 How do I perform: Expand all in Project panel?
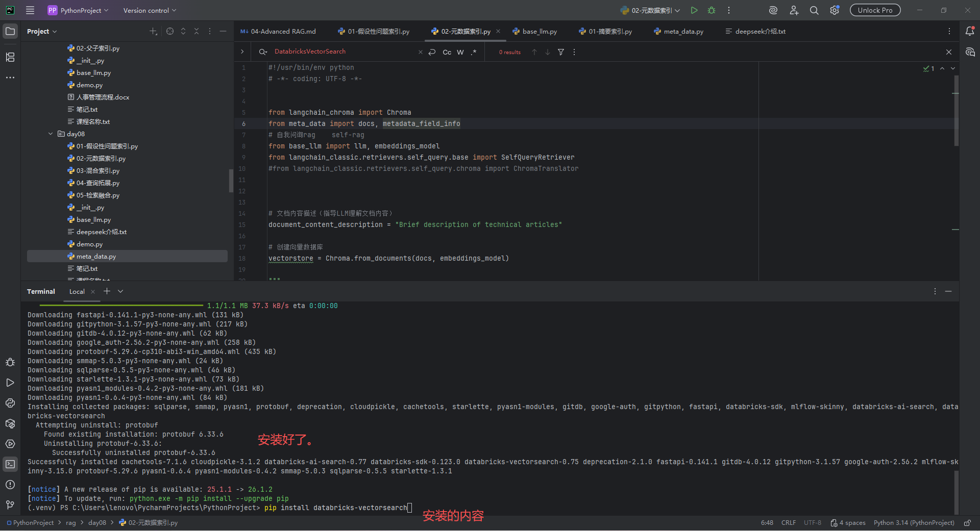(183, 32)
